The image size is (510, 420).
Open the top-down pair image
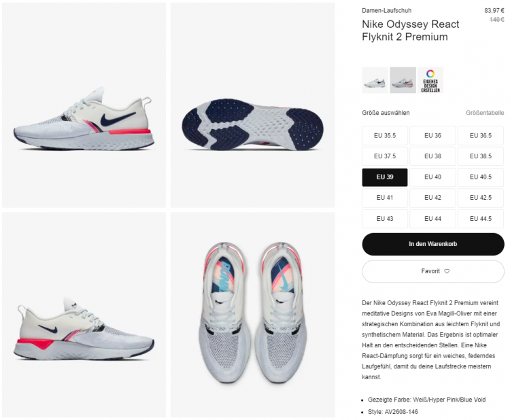click(x=253, y=315)
